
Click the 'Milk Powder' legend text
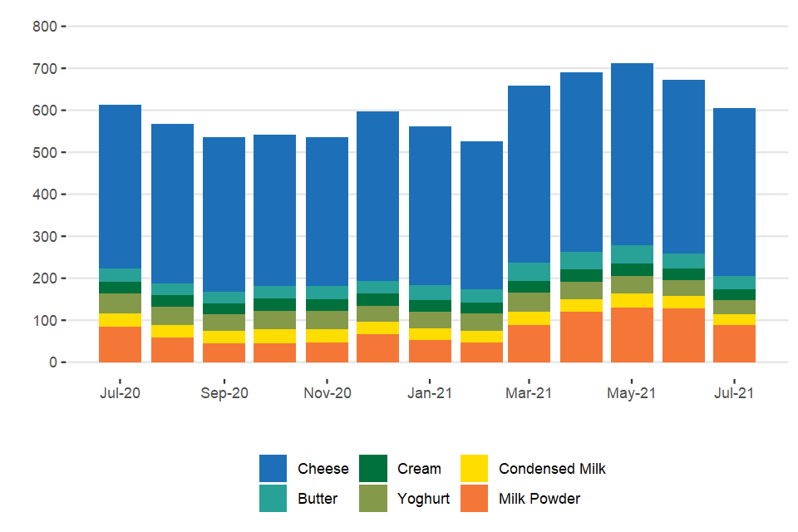coord(539,499)
